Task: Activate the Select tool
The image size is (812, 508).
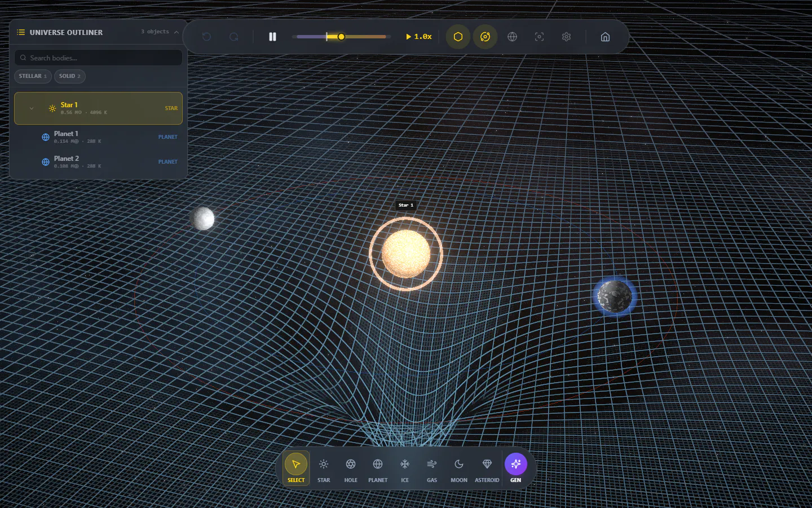Action: (296, 468)
